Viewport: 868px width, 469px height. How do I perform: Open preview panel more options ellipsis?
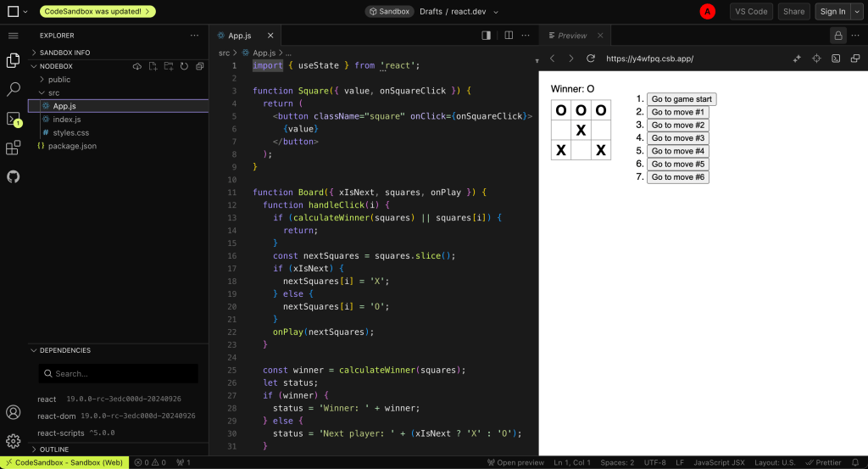coord(855,36)
